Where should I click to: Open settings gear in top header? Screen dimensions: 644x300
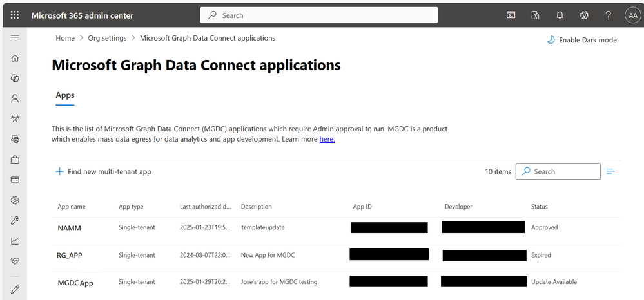pos(584,15)
